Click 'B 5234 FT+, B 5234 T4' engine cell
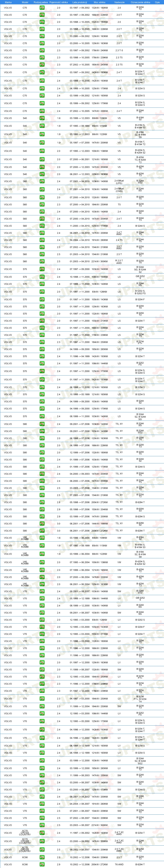This screenshot has height=868, width=164. (x=140, y=698)
